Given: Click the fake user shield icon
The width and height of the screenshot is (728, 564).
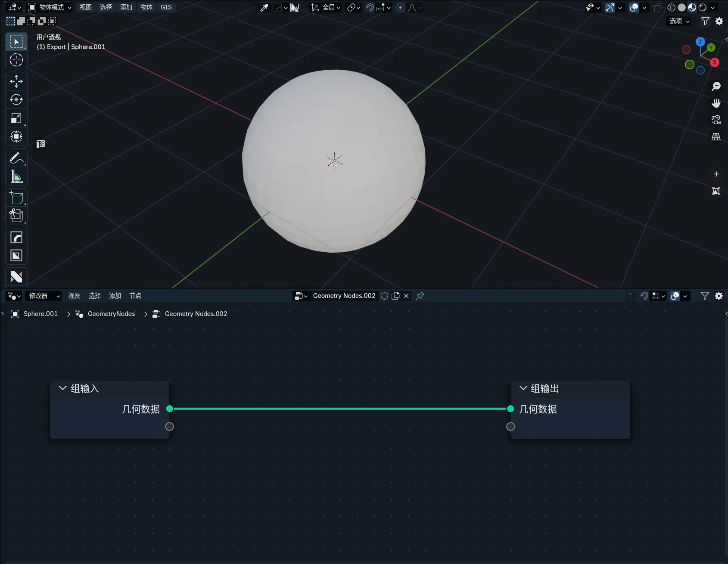Looking at the screenshot, I should [385, 296].
